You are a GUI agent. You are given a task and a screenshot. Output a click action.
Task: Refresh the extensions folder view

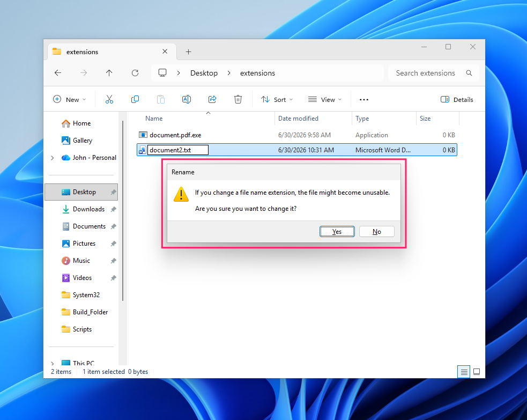[x=135, y=73]
